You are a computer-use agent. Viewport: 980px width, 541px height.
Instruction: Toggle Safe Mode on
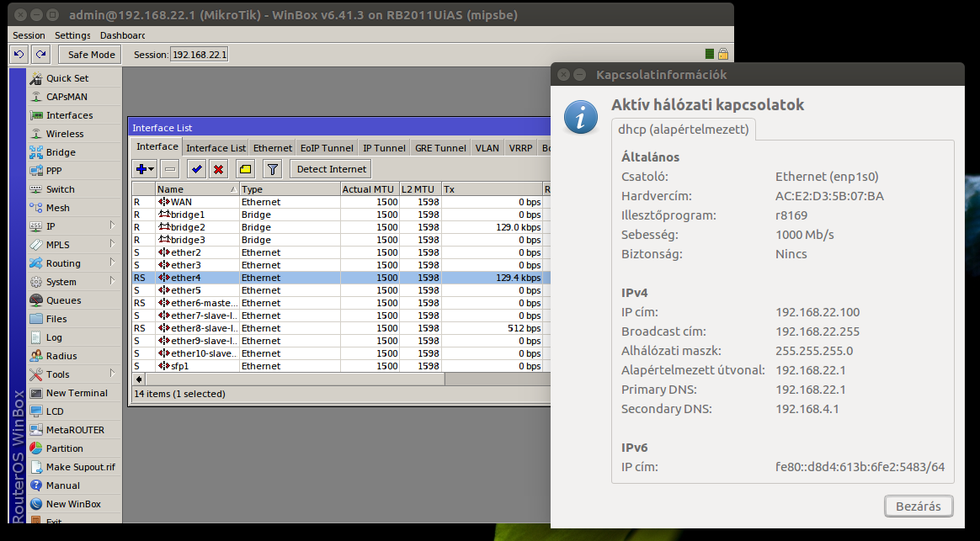coord(90,55)
